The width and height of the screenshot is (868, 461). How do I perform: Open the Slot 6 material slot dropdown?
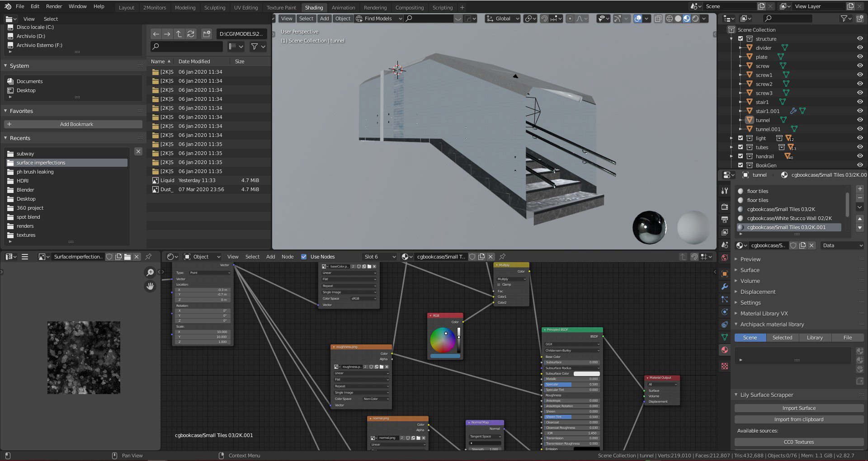coord(380,257)
